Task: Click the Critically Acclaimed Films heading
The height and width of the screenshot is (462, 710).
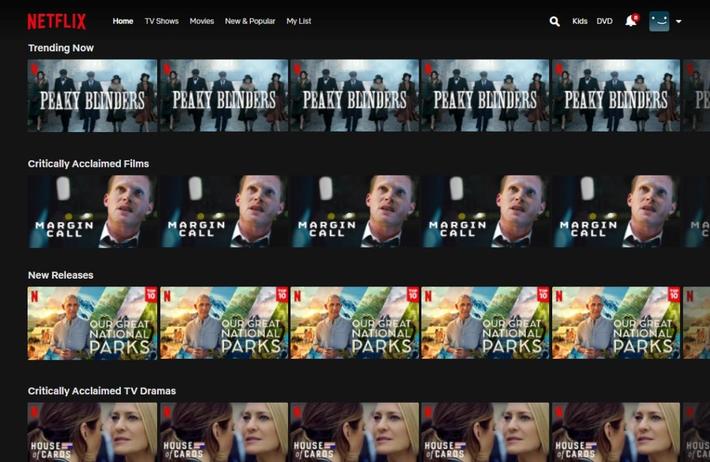Action: 88,164
